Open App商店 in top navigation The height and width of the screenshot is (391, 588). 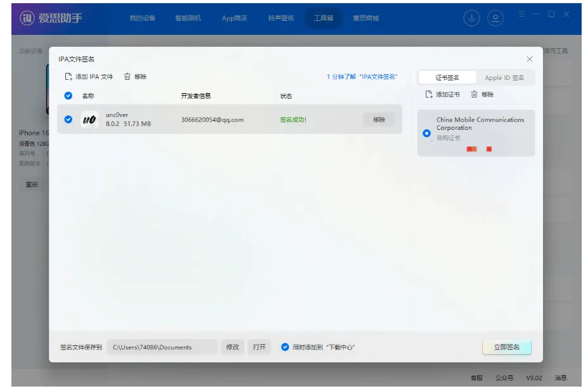[x=234, y=18]
